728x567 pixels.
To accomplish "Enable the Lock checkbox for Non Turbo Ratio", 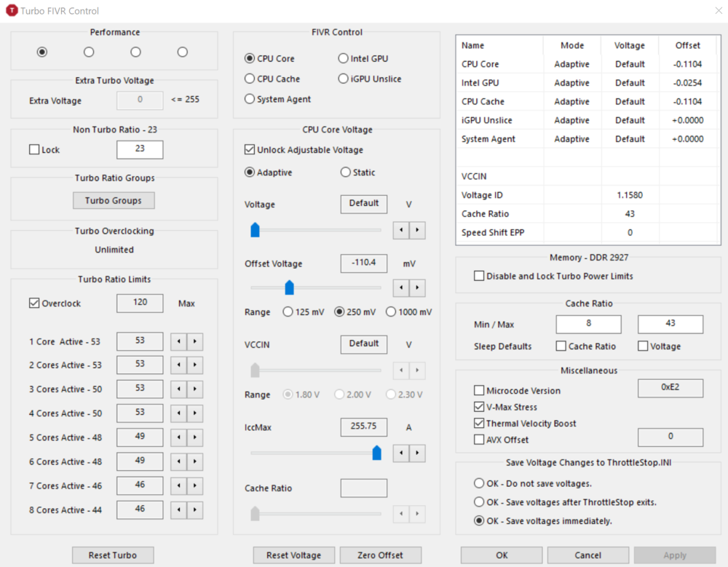I will click(34, 150).
